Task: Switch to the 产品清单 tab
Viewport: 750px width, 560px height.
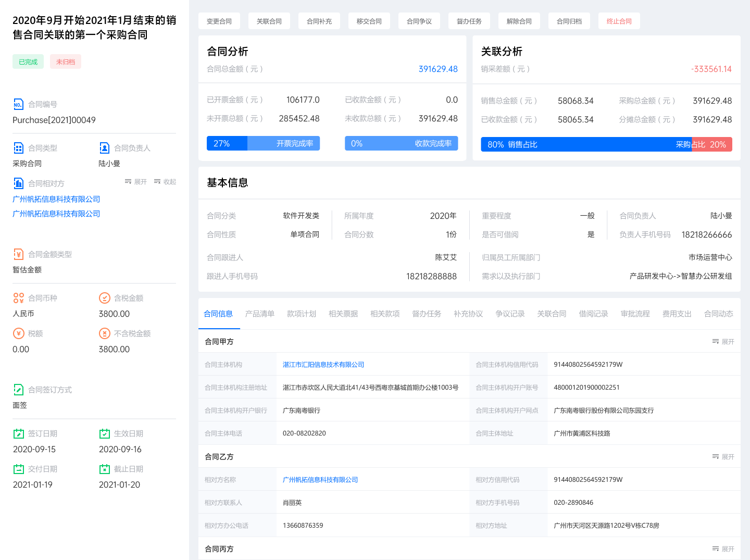Action: point(259,314)
